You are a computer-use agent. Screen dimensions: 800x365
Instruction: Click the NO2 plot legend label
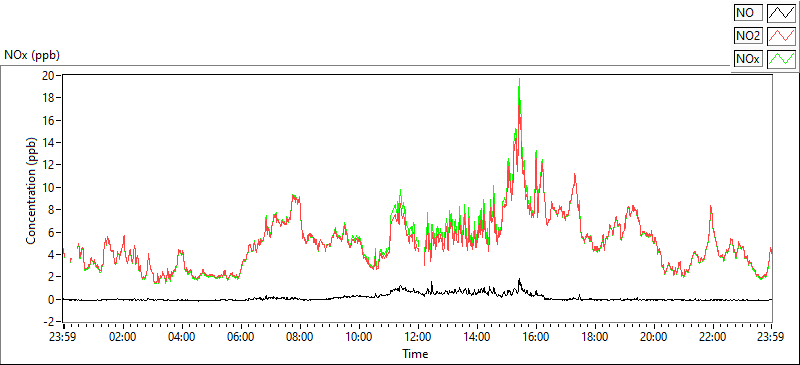click(748, 36)
